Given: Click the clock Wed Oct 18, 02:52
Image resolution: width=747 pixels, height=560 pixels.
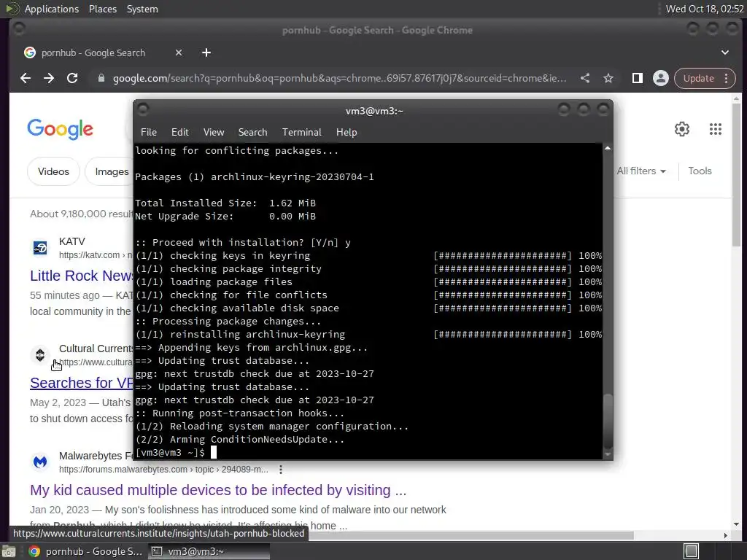Looking at the screenshot, I should click(x=705, y=9).
